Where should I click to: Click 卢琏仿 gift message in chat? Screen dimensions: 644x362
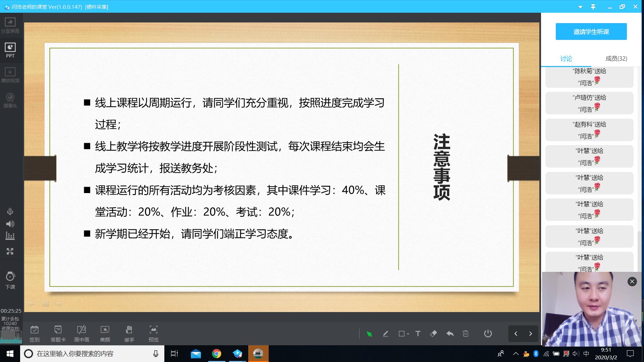pyautogui.click(x=589, y=103)
